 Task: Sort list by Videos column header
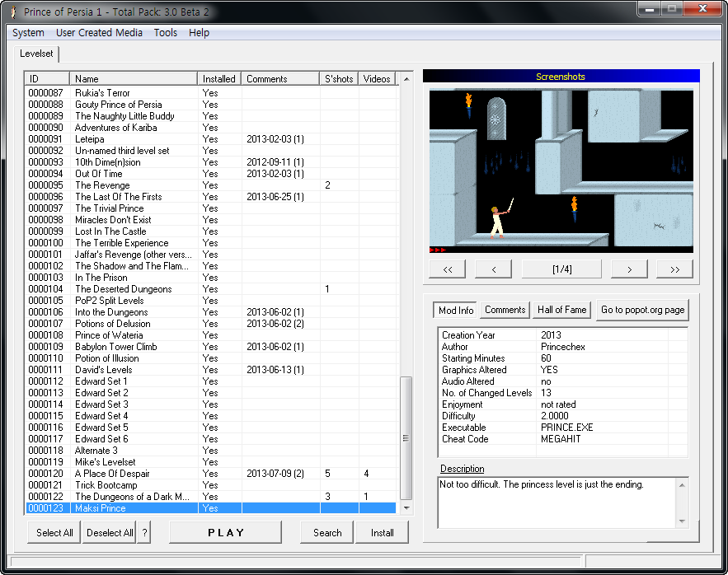377,79
